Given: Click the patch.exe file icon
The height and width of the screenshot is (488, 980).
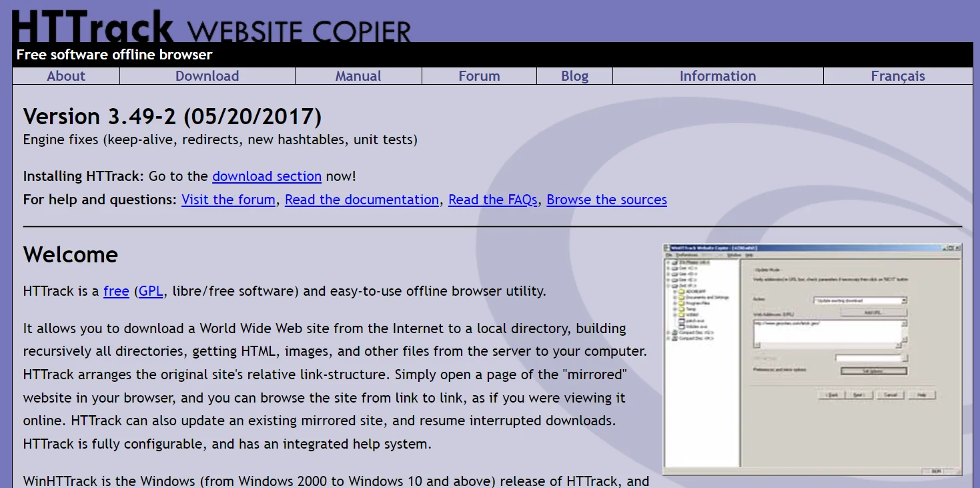Looking at the screenshot, I should click(x=682, y=320).
